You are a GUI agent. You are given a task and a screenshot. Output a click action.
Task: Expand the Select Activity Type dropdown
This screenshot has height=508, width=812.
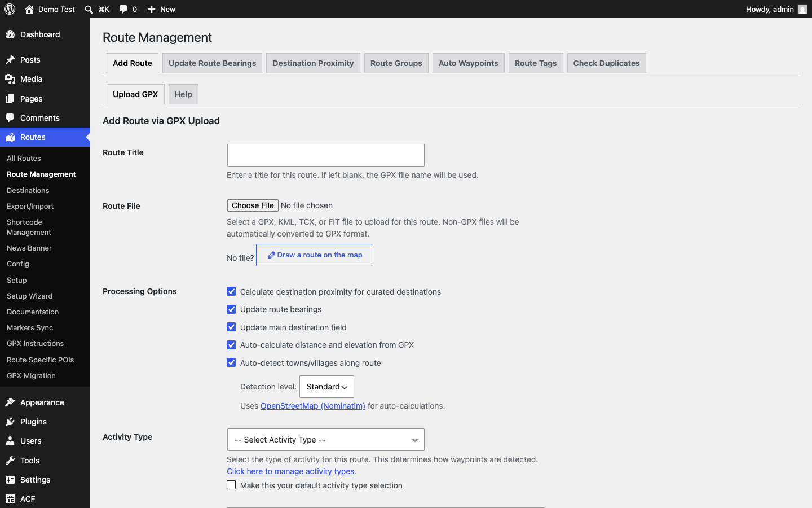pos(325,440)
